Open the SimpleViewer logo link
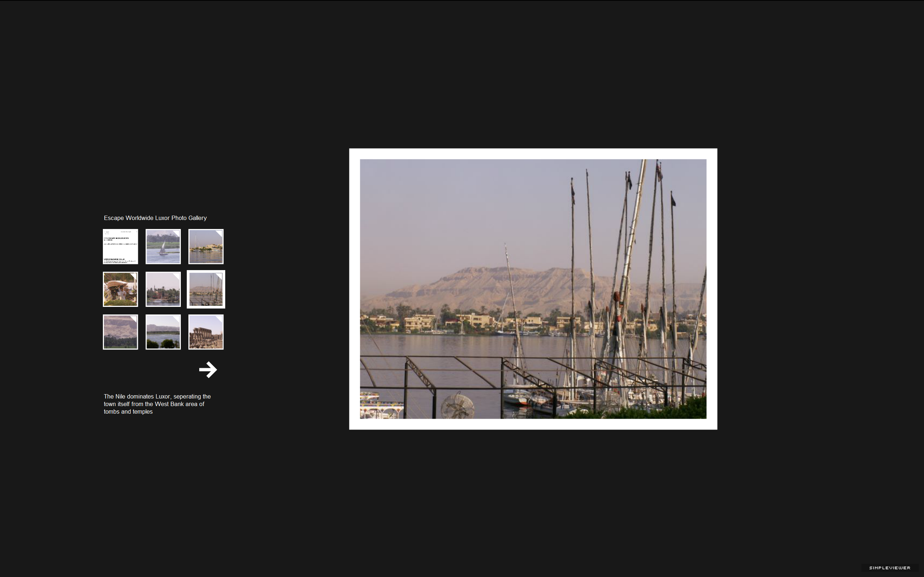 pos(890,568)
